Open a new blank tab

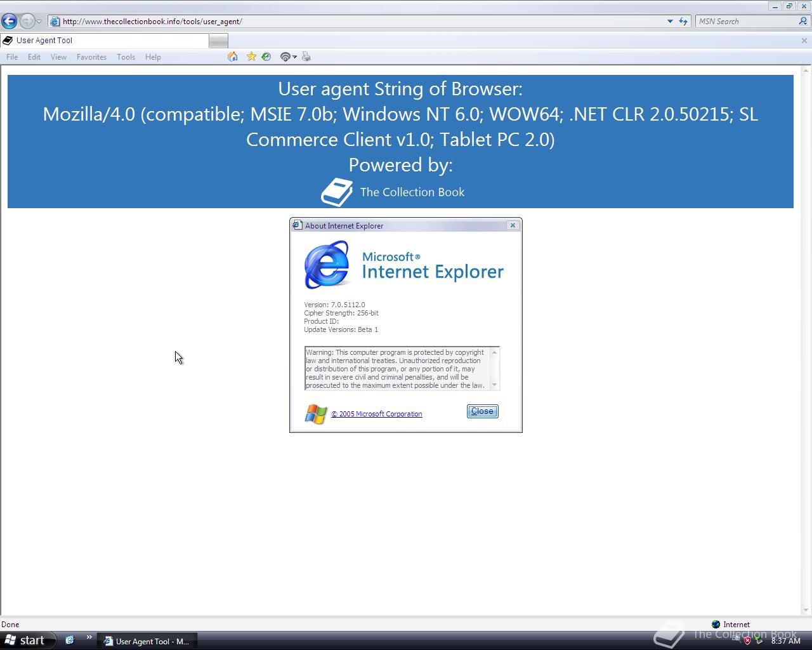click(218, 41)
